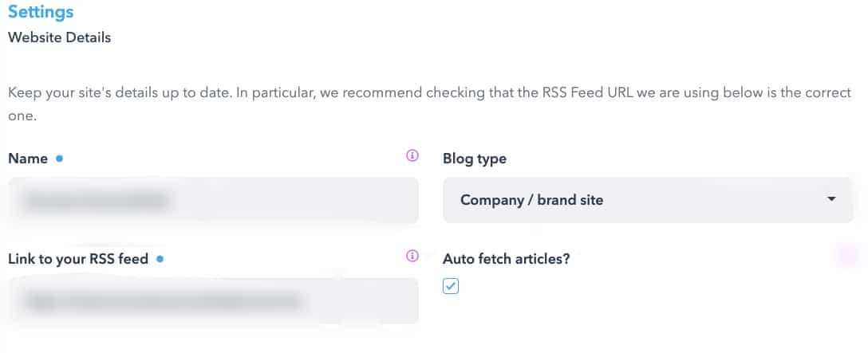
Task: Click the Blog type field label
Action: coord(475,159)
